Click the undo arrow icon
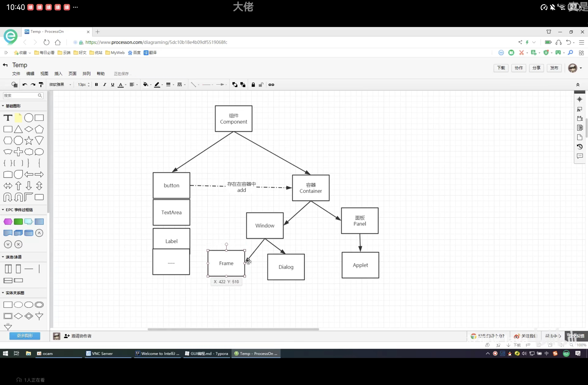Viewport: 588px width, 385px height. 25,84
